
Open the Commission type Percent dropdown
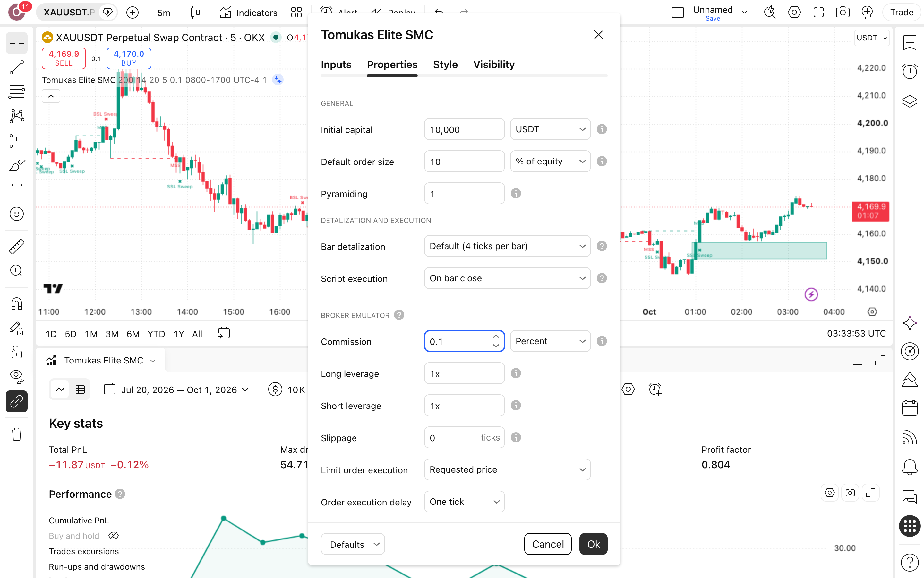550,341
